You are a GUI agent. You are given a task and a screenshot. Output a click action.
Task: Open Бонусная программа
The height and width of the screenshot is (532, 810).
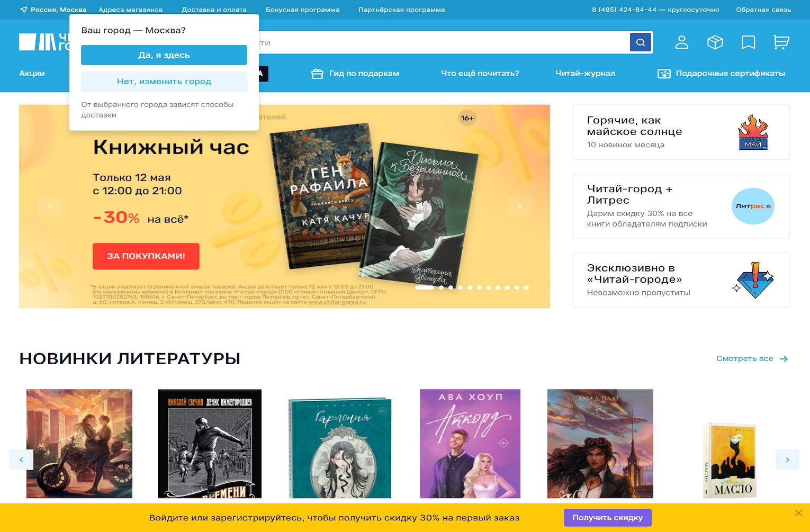303,10
